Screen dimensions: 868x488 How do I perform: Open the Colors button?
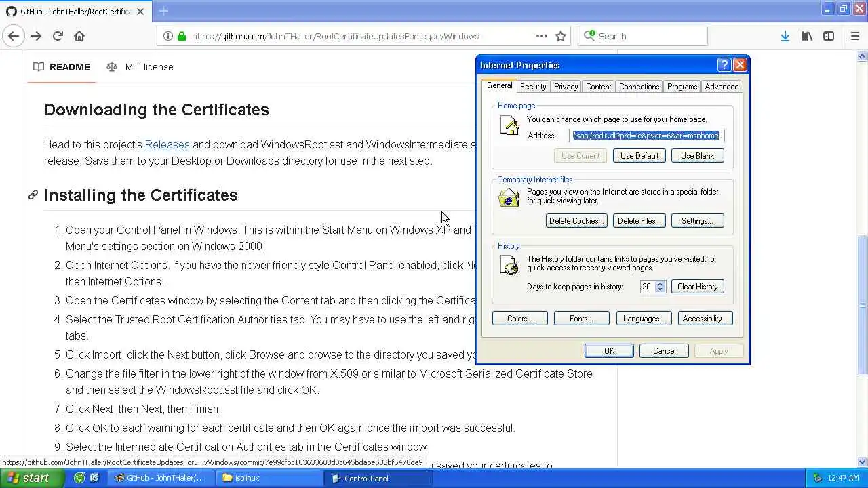(x=519, y=319)
